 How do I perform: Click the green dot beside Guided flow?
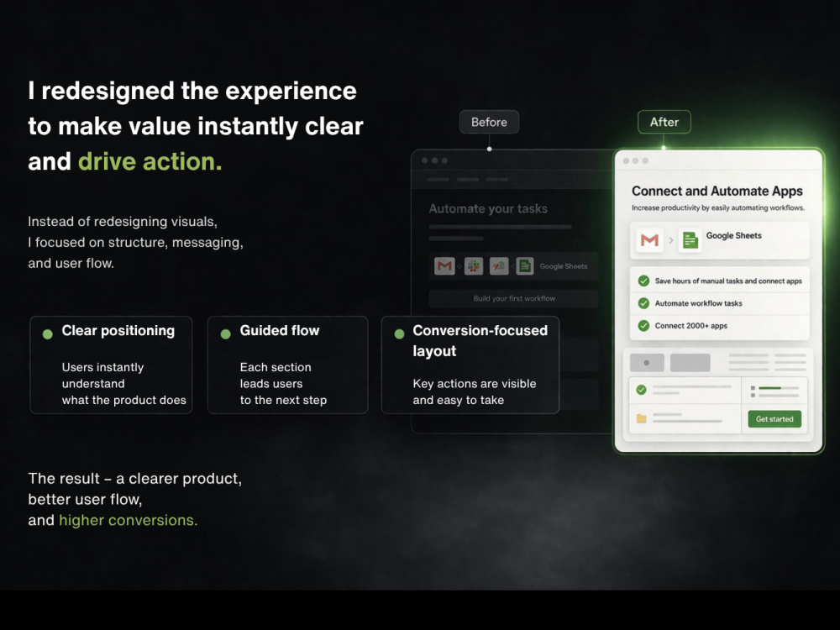(x=225, y=333)
